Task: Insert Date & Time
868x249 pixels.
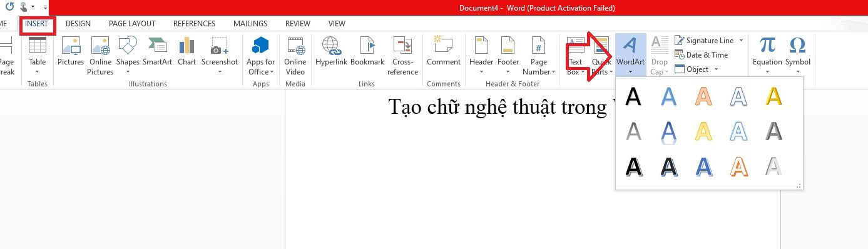Action: tap(702, 55)
